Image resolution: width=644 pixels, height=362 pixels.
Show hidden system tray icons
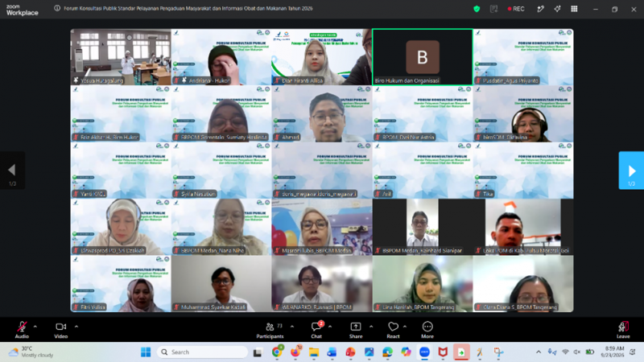(539, 352)
